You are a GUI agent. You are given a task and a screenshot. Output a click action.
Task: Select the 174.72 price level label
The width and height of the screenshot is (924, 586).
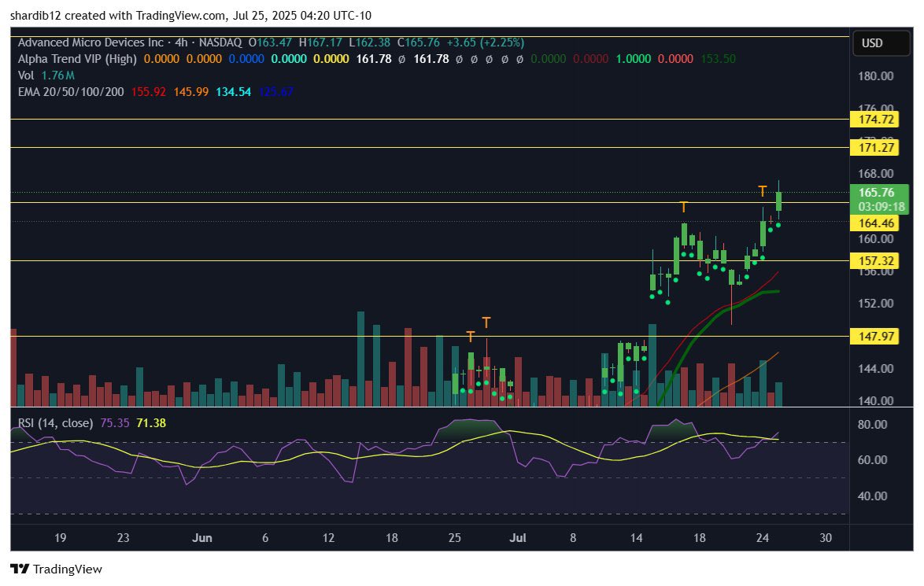(x=874, y=120)
